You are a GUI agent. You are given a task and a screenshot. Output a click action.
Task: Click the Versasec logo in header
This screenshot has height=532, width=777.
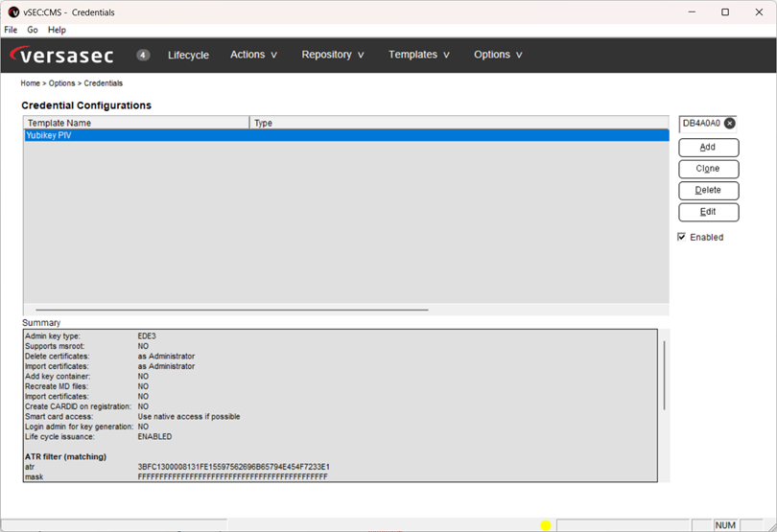(x=65, y=55)
